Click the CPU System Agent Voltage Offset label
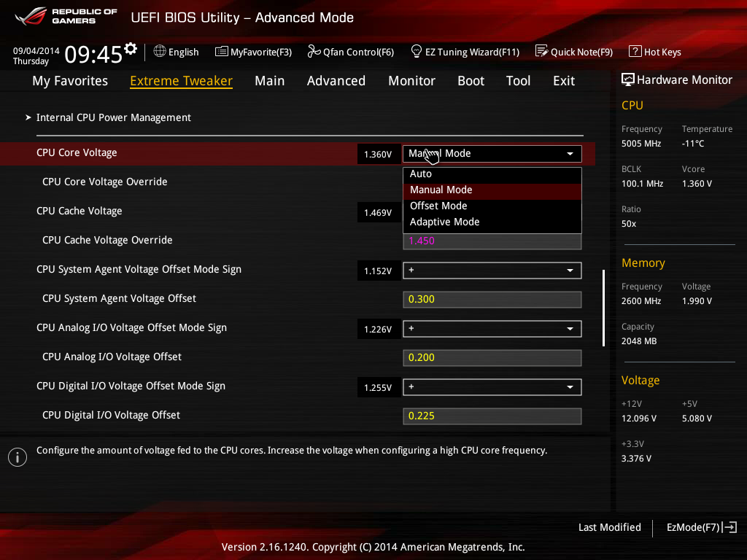 click(x=119, y=298)
